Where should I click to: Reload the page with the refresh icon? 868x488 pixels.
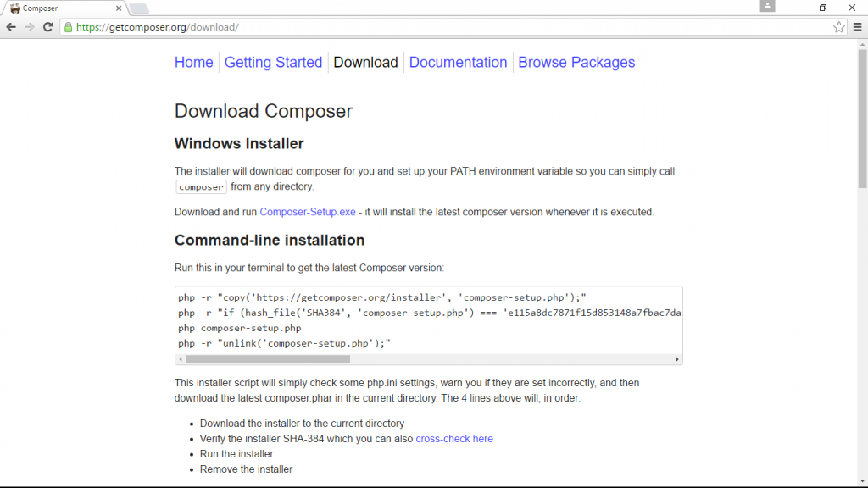tap(48, 27)
